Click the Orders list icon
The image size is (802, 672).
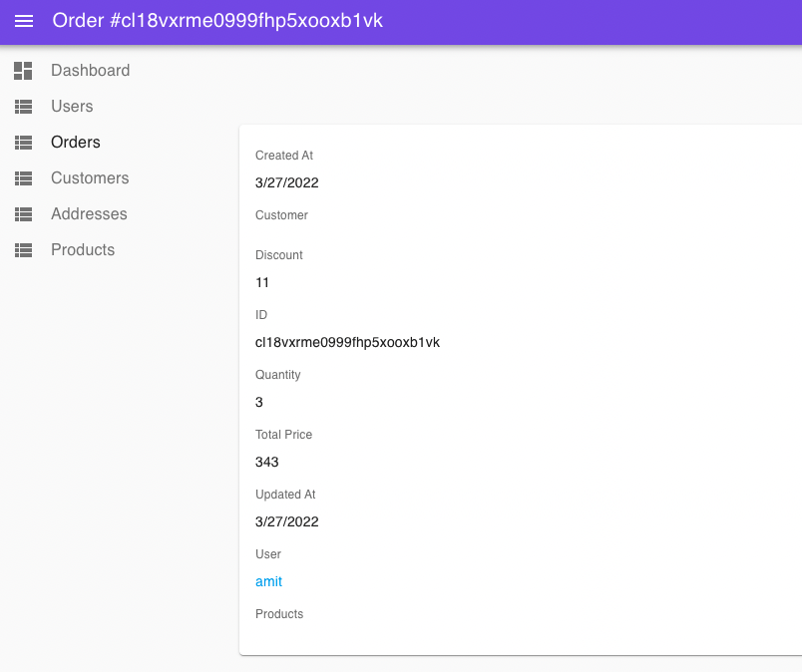22,142
